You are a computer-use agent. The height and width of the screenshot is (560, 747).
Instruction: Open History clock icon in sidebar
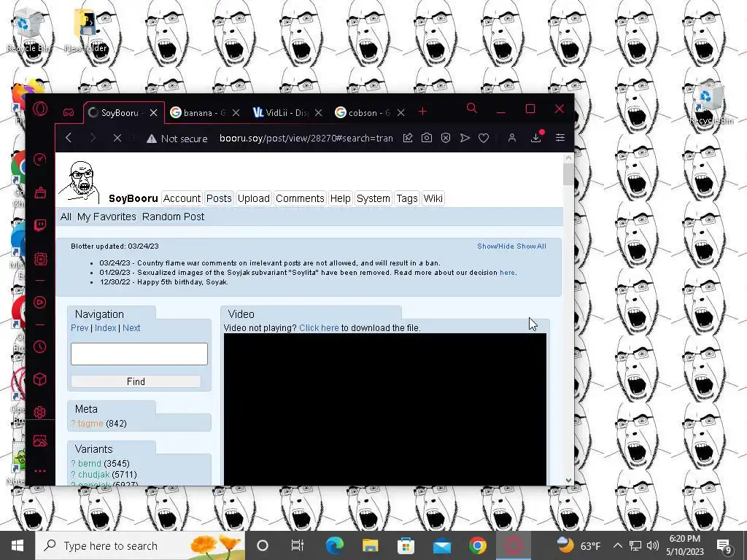(x=40, y=346)
